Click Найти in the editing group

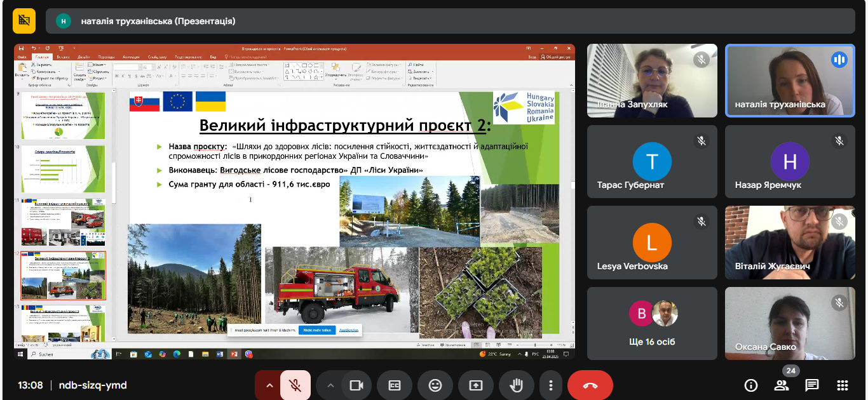coord(416,65)
